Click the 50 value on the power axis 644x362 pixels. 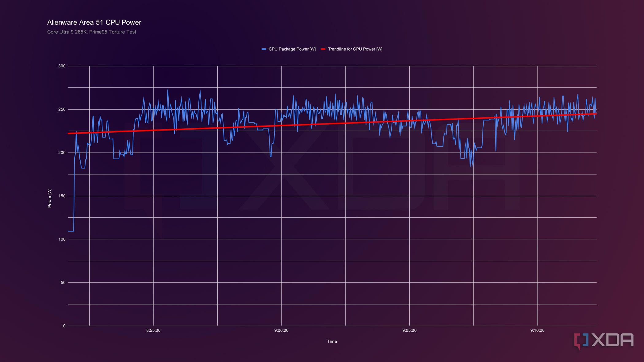pos(63,283)
